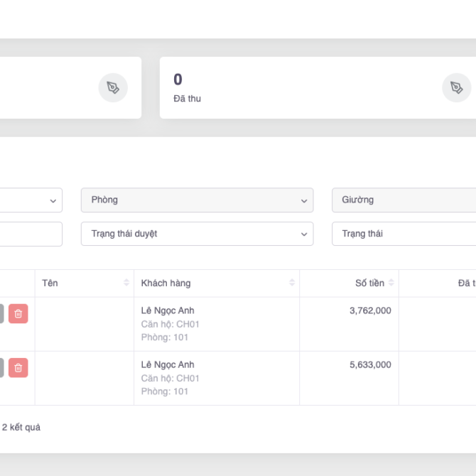Open the Phòng dropdown

(x=197, y=200)
